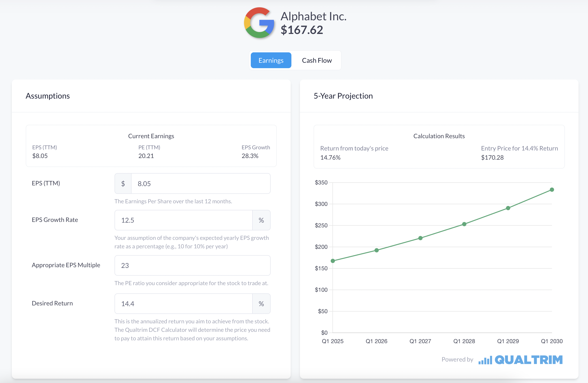Viewport: 588px width, 383px height.
Task: Click the percent suffix on EPS Growth Rate
Action: coord(261,220)
